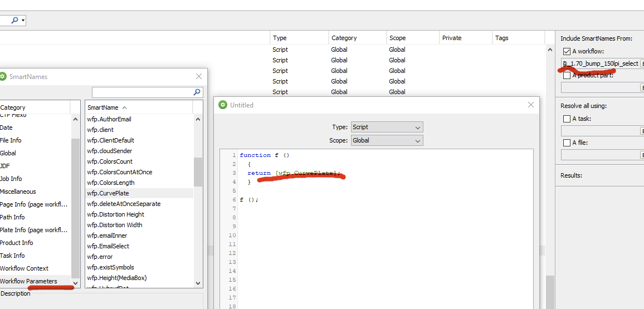Viewport: 644px width, 309px height.
Task: Click the up arrow of the main list scrollbar
Action: coord(550,50)
